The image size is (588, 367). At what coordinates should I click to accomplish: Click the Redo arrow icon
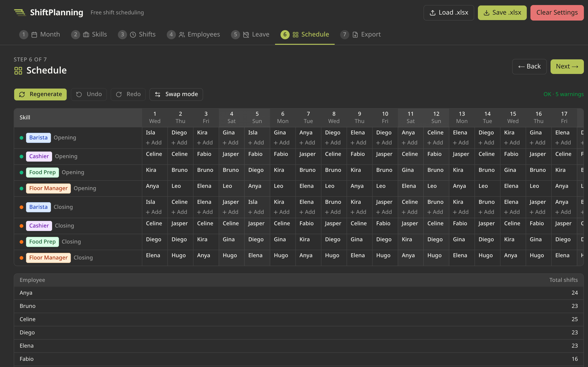[x=119, y=94]
